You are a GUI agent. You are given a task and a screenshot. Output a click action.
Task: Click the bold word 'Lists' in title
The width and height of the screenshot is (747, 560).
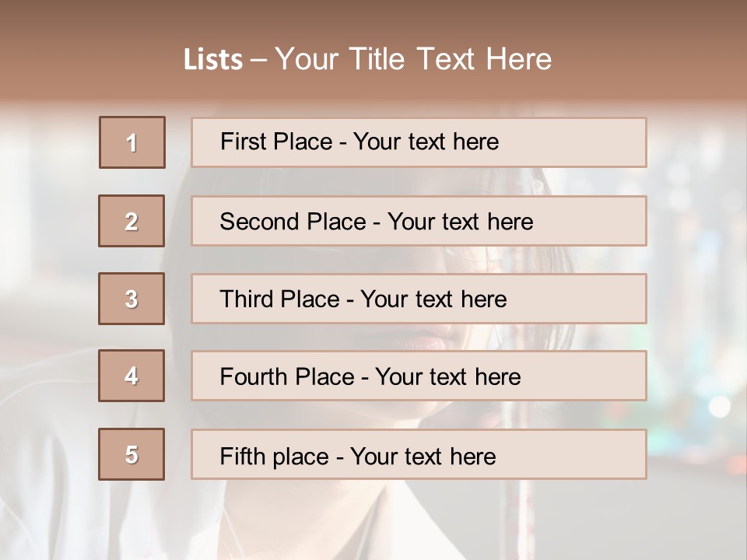click(213, 60)
